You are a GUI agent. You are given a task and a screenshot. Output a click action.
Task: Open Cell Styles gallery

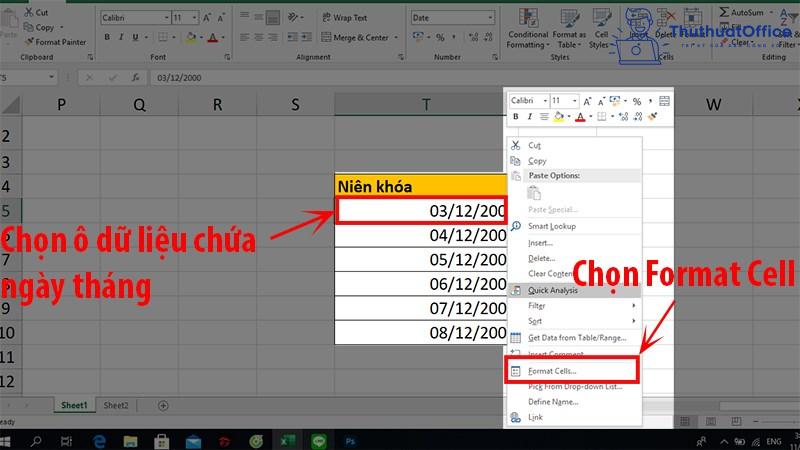(601, 29)
